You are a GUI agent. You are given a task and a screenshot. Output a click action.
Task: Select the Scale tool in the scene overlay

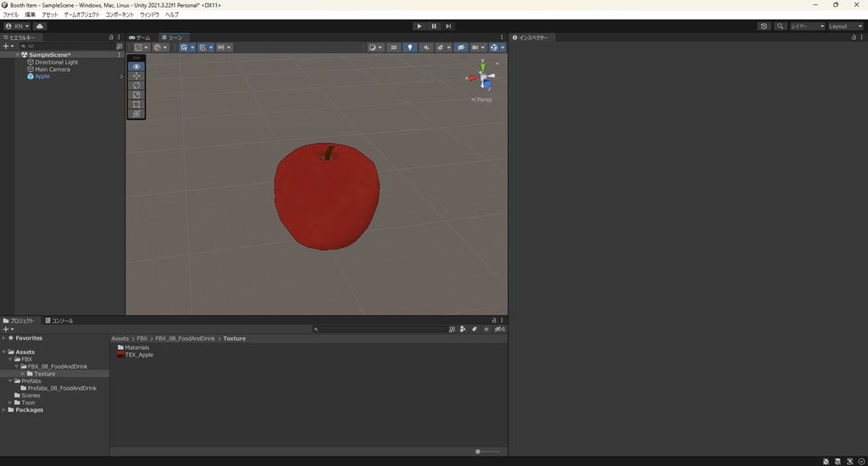[136, 95]
